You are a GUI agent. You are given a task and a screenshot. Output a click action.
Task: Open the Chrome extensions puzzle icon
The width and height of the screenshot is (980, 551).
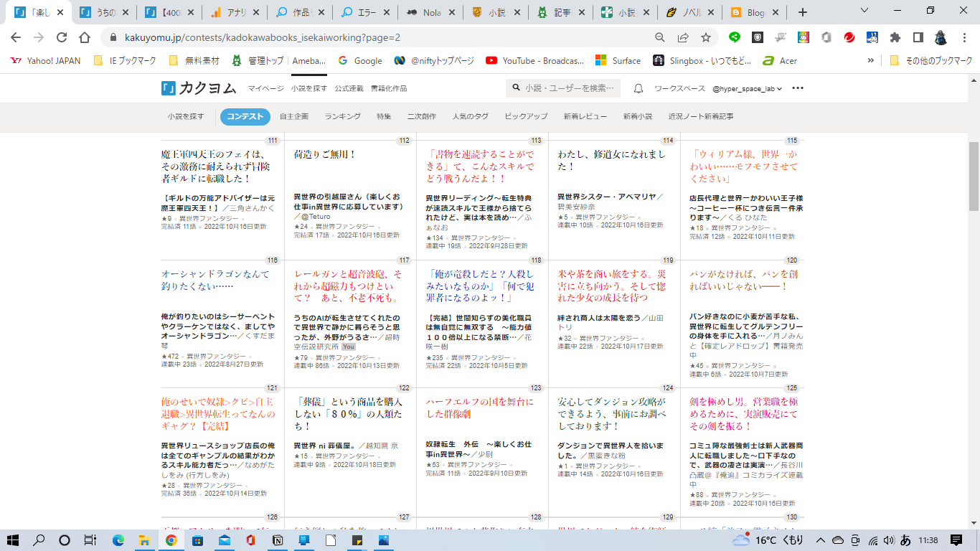click(895, 37)
